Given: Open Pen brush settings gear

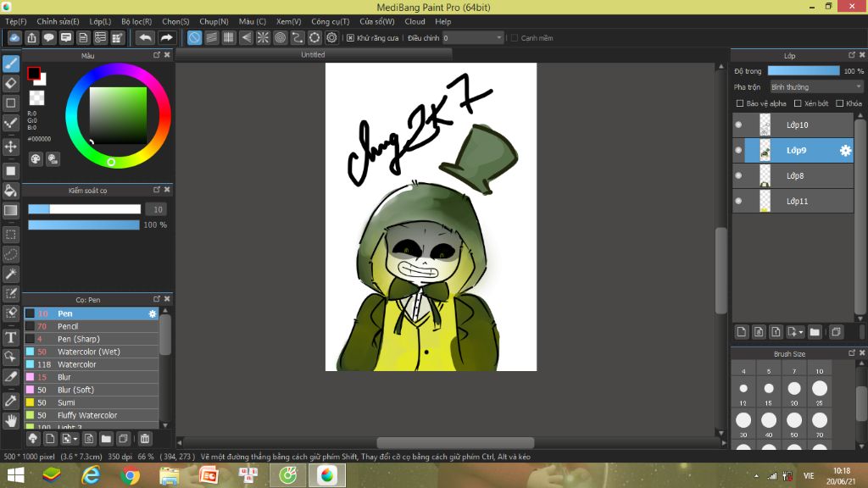Looking at the screenshot, I should 153,313.
